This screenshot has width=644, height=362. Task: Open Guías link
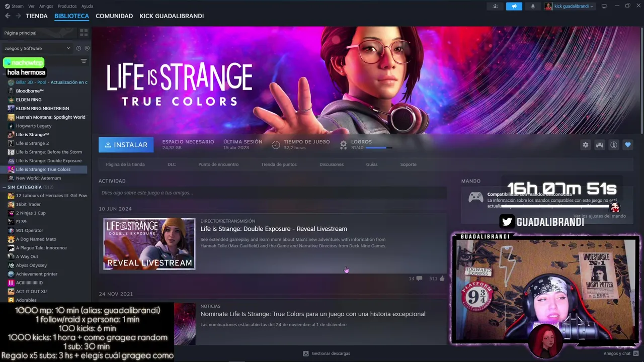(x=372, y=164)
